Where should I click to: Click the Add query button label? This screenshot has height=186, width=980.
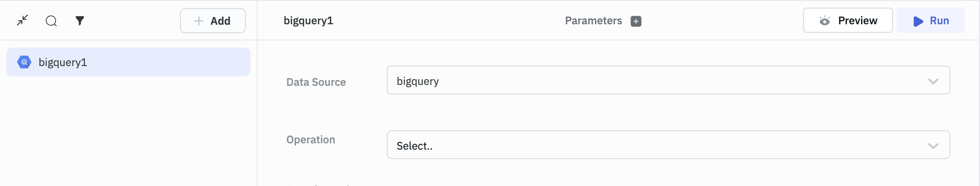(220, 21)
